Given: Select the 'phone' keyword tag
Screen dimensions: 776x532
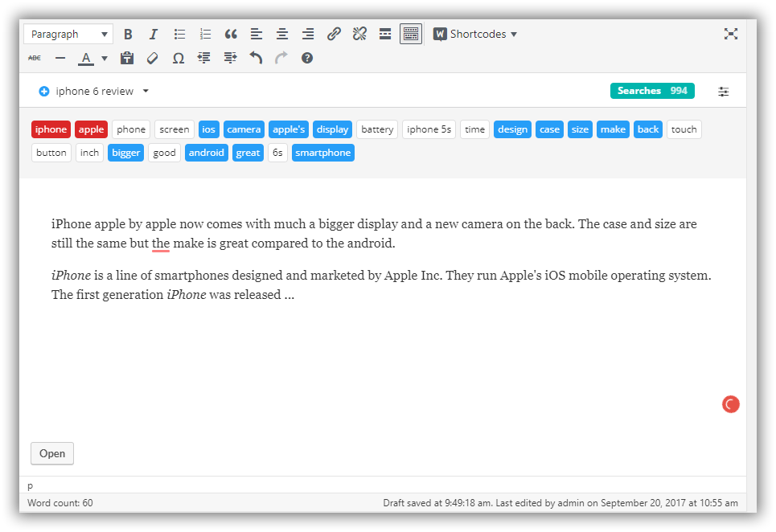Looking at the screenshot, I should coord(131,129).
